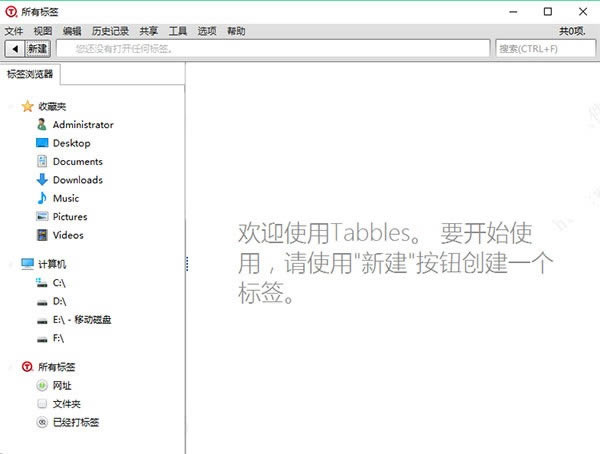600x454 pixels.
Task: Click the 网址 tag icon
Action: coord(42,385)
